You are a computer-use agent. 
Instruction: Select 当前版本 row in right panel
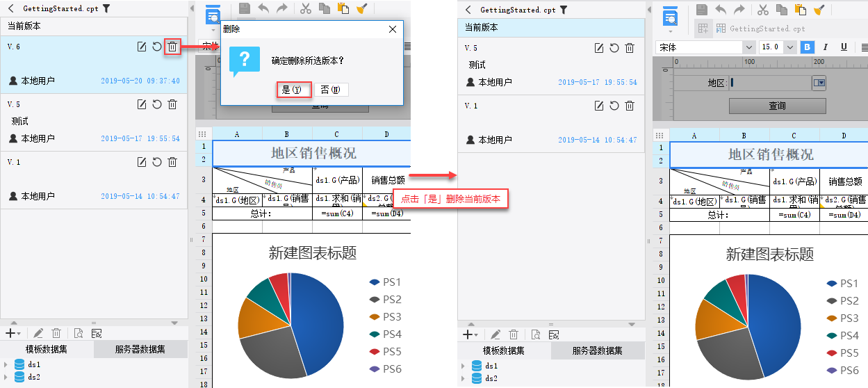pyautogui.click(x=551, y=28)
